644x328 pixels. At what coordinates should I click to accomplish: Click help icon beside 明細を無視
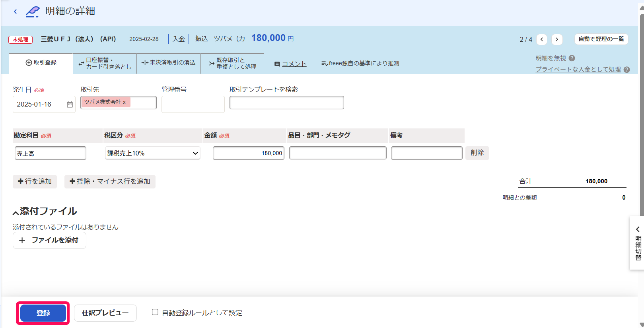(572, 58)
